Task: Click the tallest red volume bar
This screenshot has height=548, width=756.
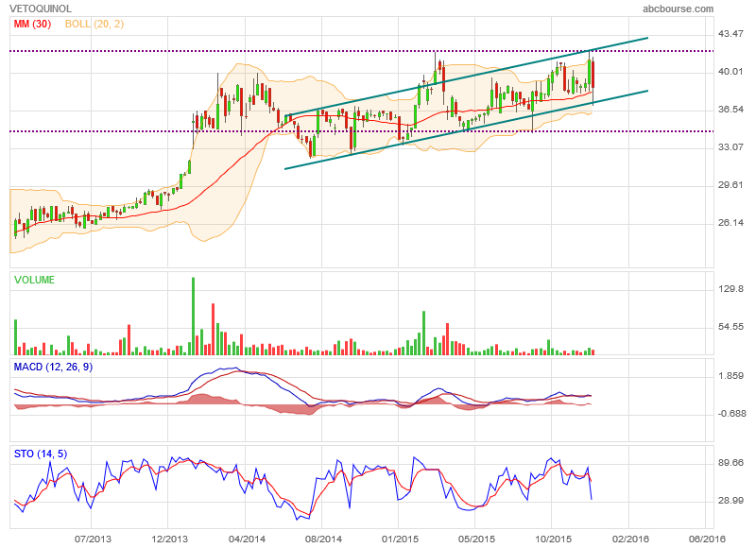Action: [214, 329]
